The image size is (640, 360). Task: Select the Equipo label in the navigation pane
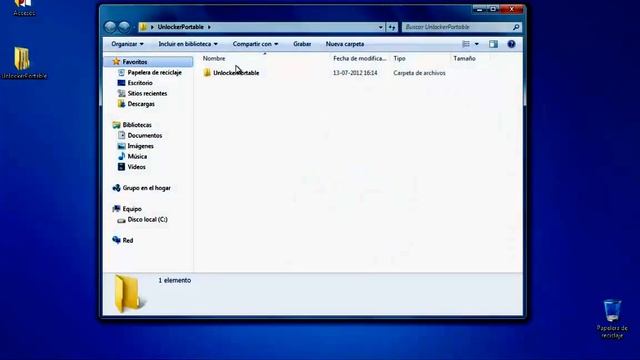coord(132,209)
